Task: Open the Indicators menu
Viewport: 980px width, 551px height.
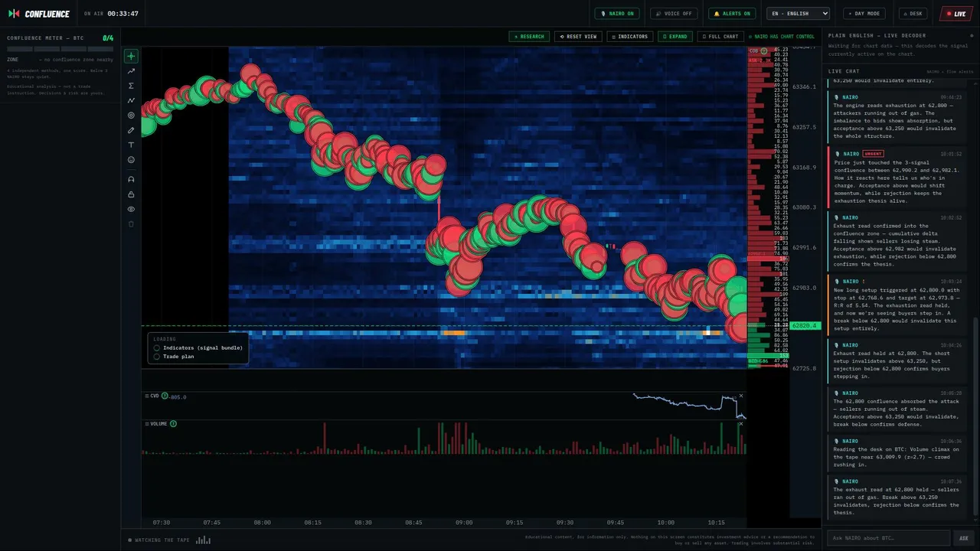Action: (629, 36)
